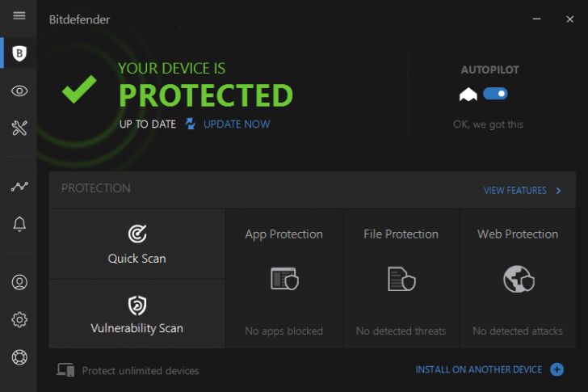The height and width of the screenshot is (392, 588).
Task: Click the update refresh arrows icon
Action: (190, 124)
